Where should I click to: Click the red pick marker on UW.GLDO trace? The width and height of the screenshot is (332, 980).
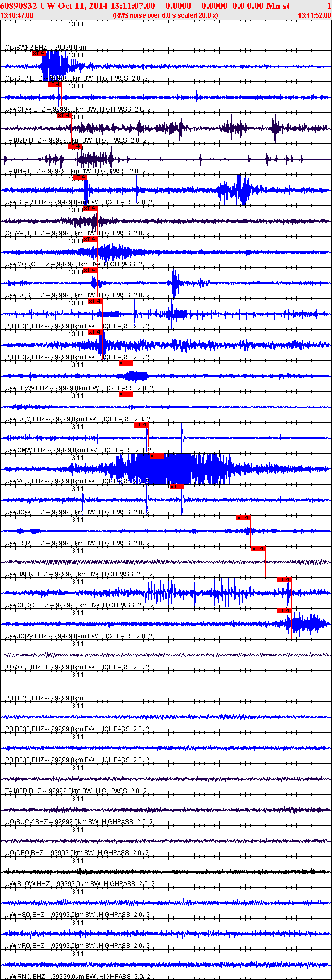(284, 611)
